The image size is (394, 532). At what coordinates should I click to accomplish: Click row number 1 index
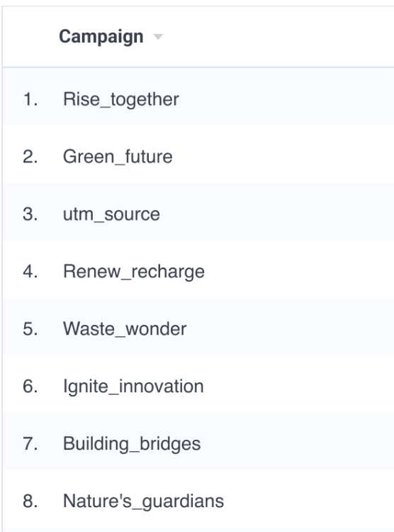coord(30,99)
